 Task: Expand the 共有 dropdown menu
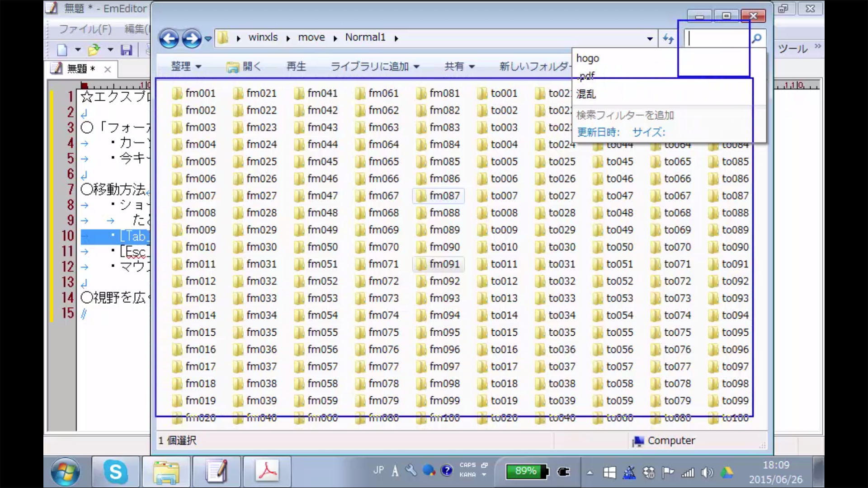click(x=459, y=66)
